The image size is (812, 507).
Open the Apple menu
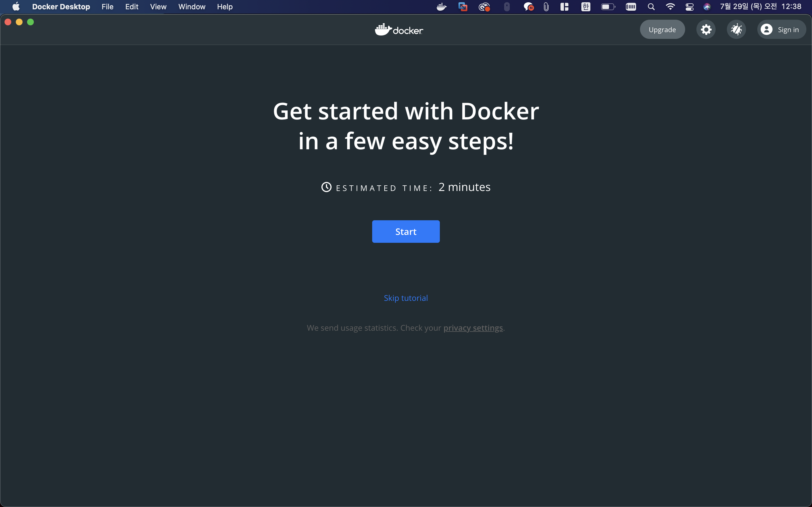coord(16,7)
